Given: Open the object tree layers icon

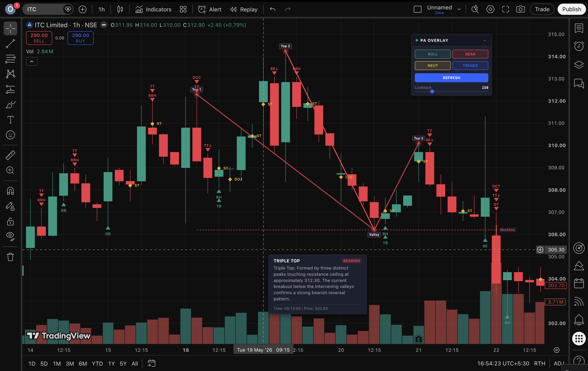Looking at the screenshot, I should [x=579, y=65].
